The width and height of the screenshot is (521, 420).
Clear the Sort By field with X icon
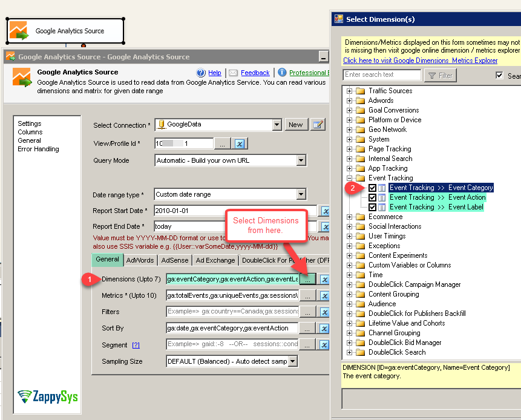pyautogui.click(x=324, y=328)
